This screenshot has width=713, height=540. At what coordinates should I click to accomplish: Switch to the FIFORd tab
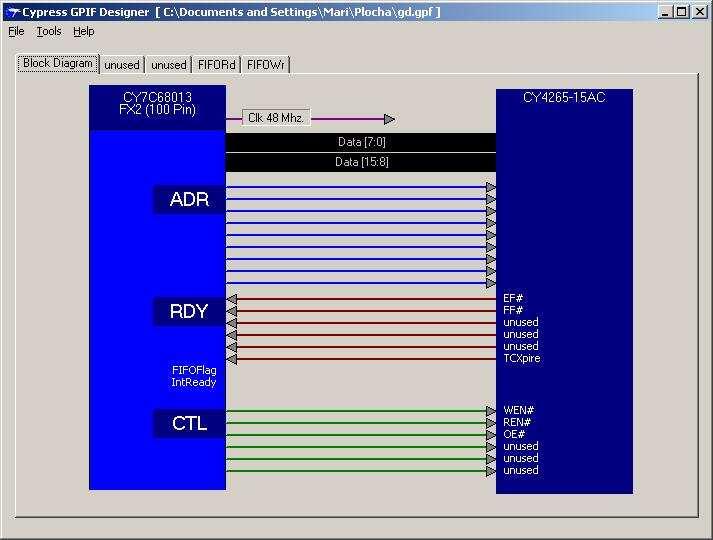click(x=216, y=65)
